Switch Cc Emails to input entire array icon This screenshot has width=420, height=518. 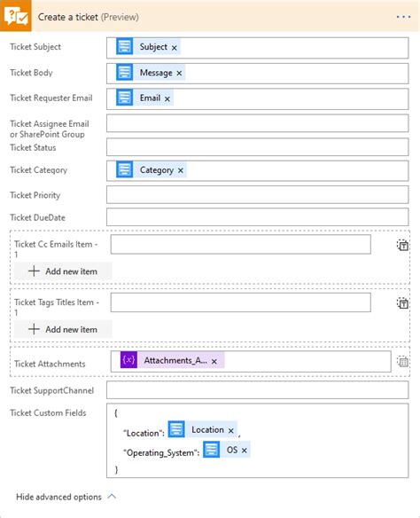coord(402,245)
